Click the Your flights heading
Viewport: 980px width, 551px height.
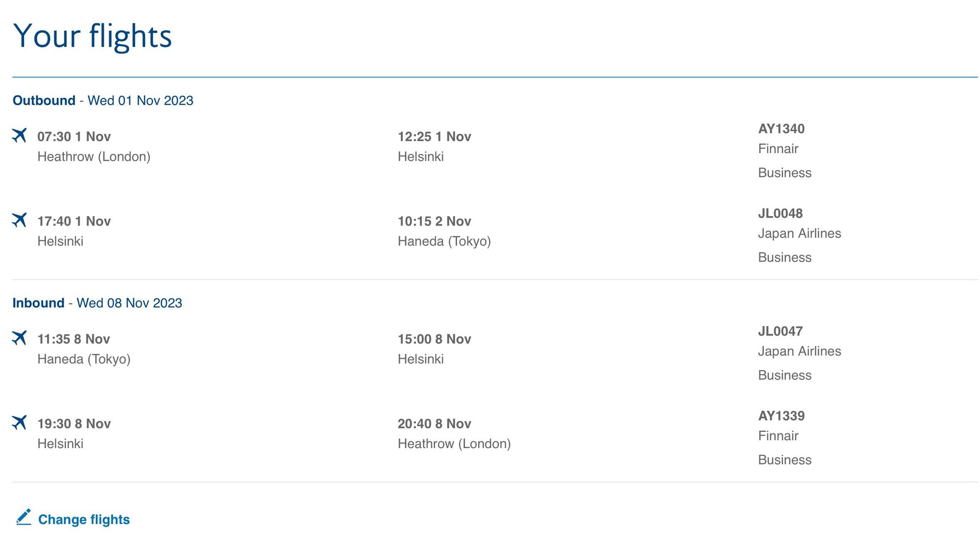[x=93, y=35]
